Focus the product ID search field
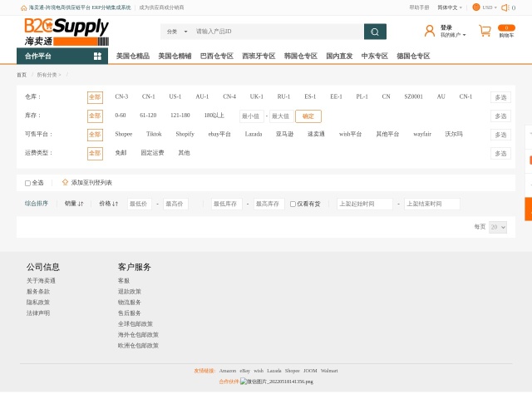Screen dimensions: 532x399 tap(278, 32)
